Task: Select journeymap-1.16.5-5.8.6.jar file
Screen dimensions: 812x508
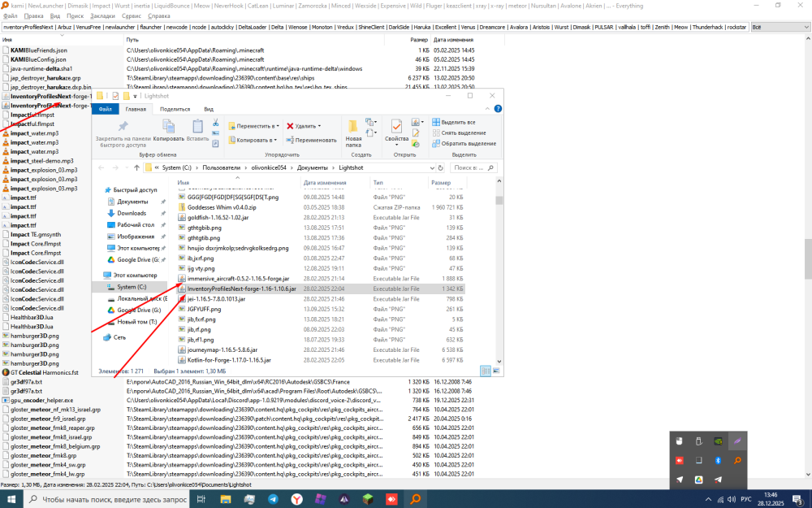Action: click(222, 350)
